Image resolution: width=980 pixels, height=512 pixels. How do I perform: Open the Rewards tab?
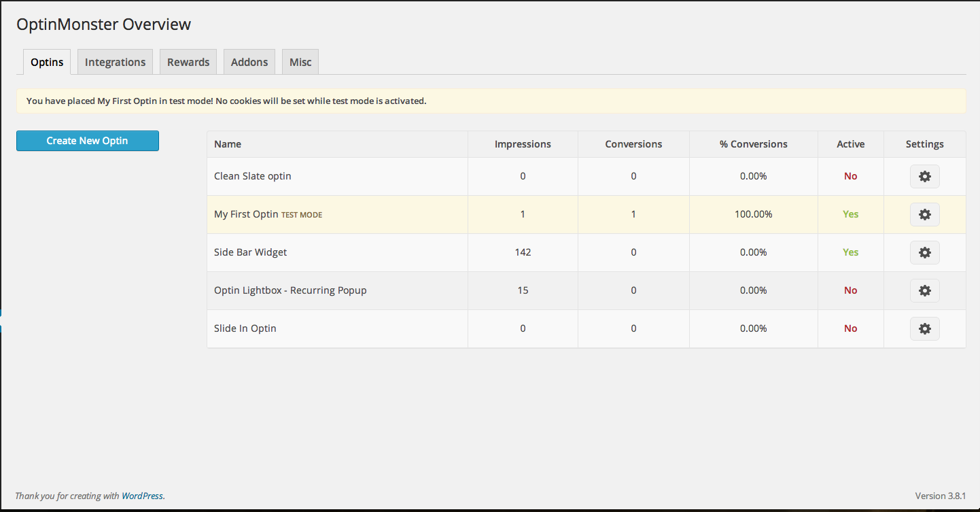[188, 61]
